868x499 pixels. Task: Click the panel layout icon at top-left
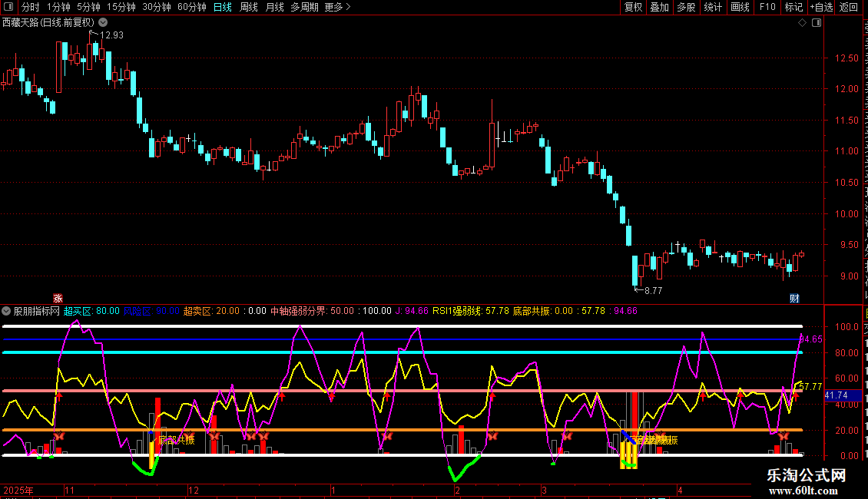pos(8,7)
